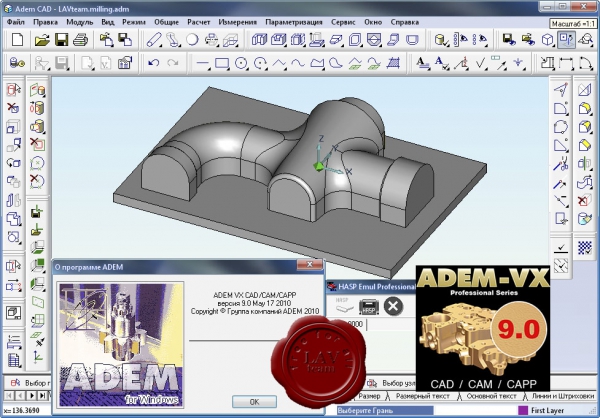Open the Правка menu
Image resolution: width=600 pixels, height=418 pixels.
coord(46,22)
